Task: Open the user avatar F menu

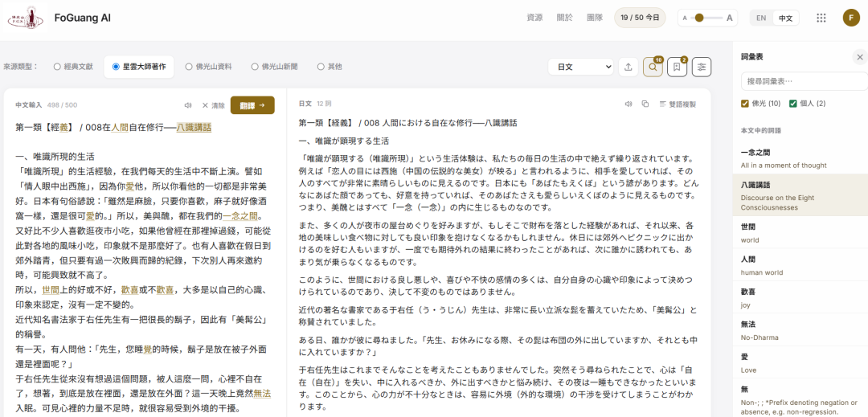Action: coord(851,18)
